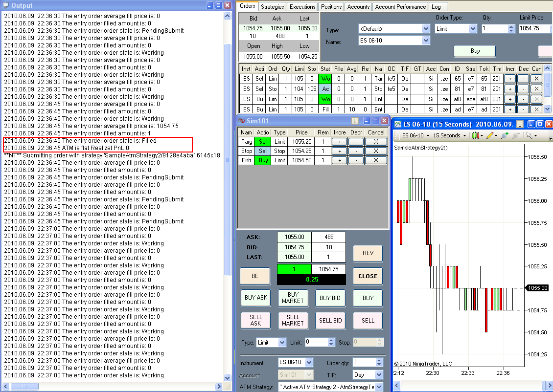Toggle the L link button in chart title bar

click(519, 124)
